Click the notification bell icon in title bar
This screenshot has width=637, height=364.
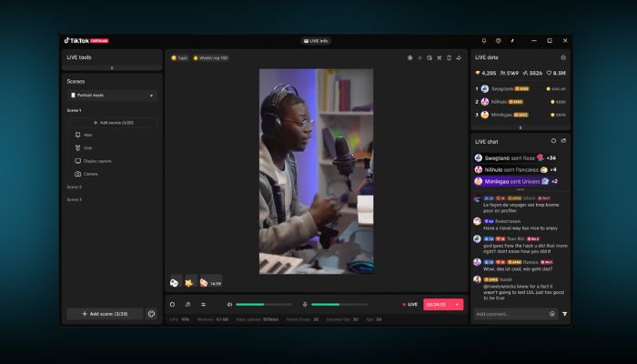pyautogui.click(x=483, y=41)
